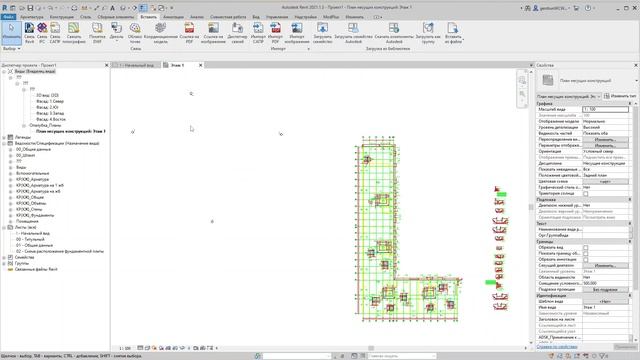Toggle the Annotation Crop checkbox

[586, 260]
